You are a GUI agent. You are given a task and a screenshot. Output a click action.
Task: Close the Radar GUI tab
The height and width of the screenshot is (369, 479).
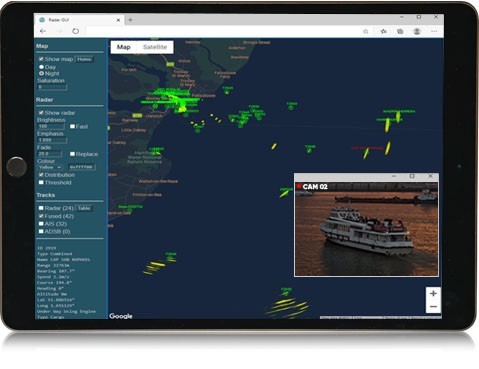click(118, 20)
